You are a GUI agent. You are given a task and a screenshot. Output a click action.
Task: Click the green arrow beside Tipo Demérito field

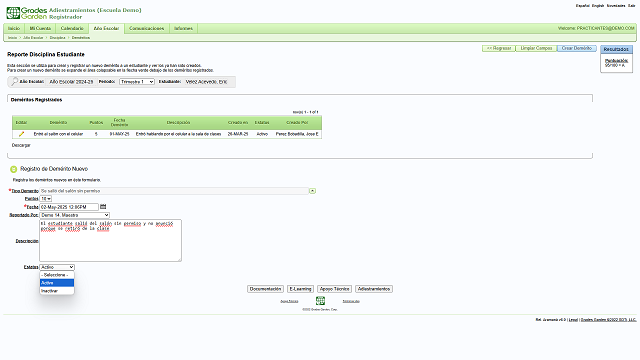[x=312, y=191]
